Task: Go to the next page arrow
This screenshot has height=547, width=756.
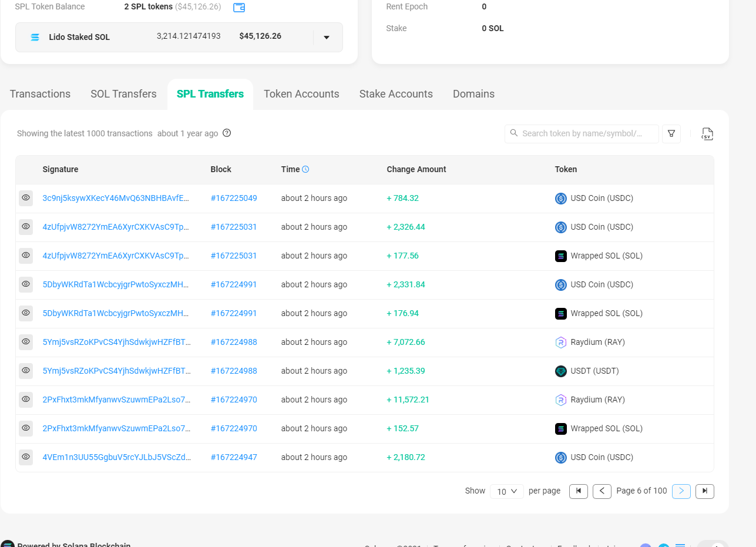Action: click(681, 491)
